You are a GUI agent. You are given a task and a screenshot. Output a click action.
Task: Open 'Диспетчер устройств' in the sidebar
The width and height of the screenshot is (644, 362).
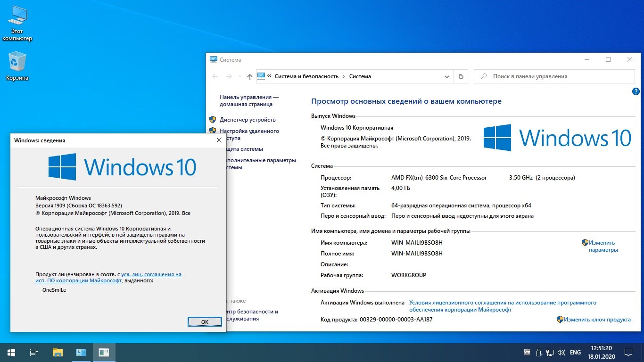pyautogui.click(x=248, y=120)
